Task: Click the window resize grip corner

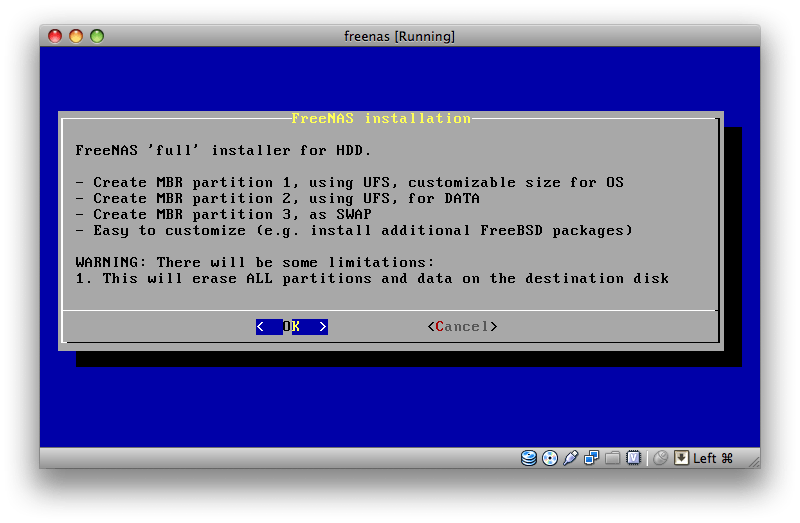Action: click(754, 462)
